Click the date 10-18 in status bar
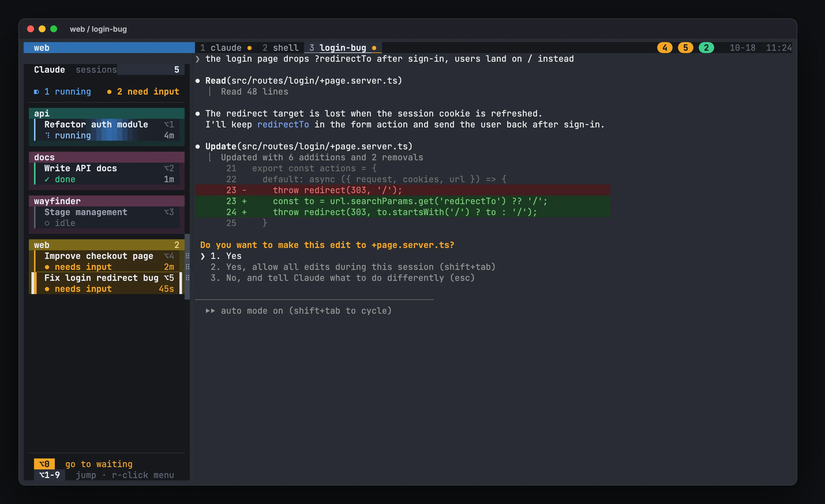This screenshot has height=504, width=825. [x=742, y=48]
